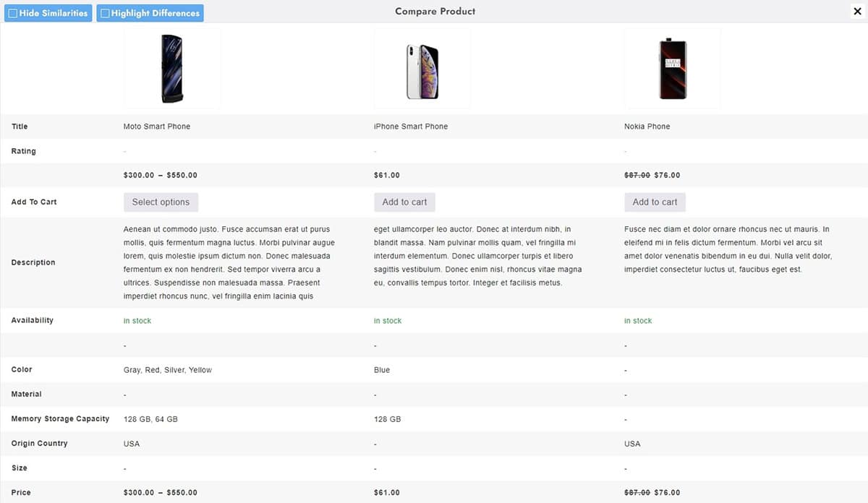This screenshot has width=868, height=503.
Task: Click the Description row label
Action: coord(33,262)
